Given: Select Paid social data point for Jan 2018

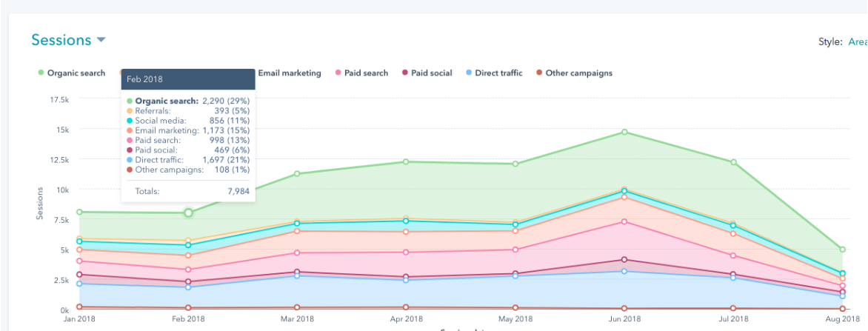Looking at the screenshot, I should click(79, 275).
